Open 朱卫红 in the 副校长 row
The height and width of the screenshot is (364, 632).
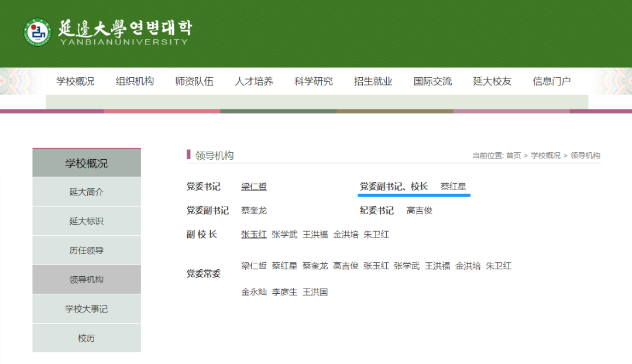[376, 235]
